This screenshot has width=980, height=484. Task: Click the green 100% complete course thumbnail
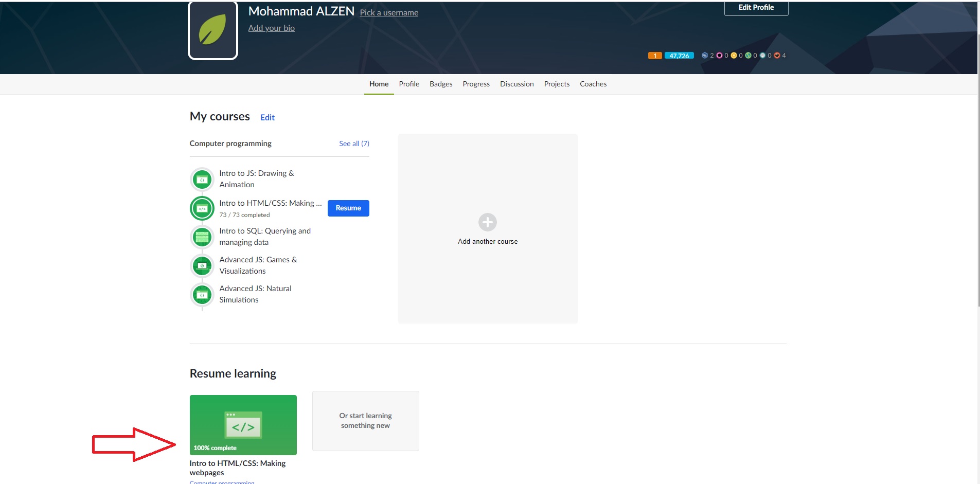point(243,425)
